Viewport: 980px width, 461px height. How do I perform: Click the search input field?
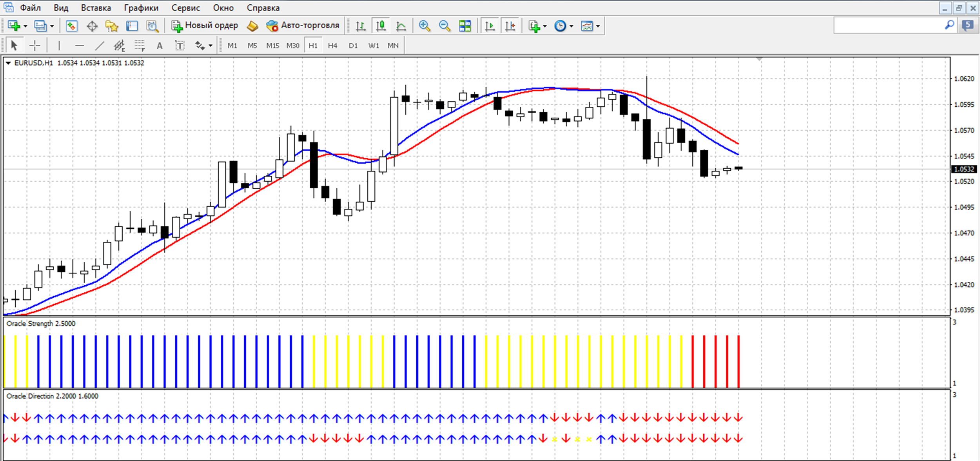[x=888, y=26]
